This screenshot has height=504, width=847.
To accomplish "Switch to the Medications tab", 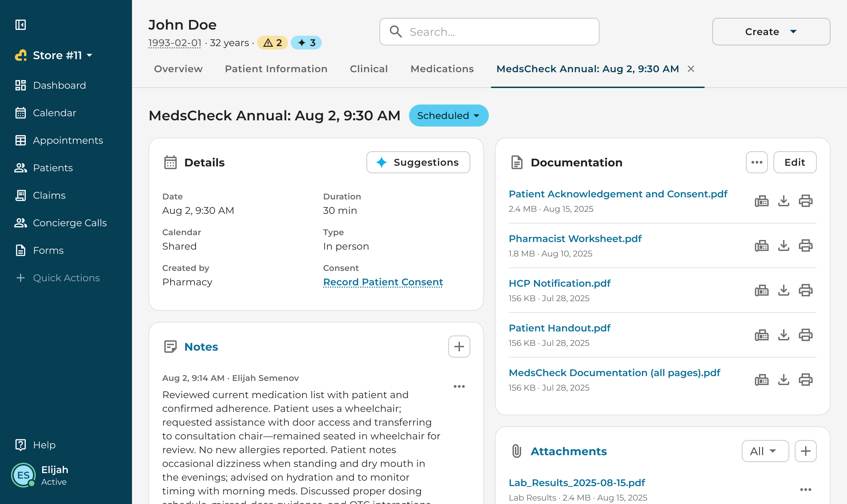I will 442,69.
